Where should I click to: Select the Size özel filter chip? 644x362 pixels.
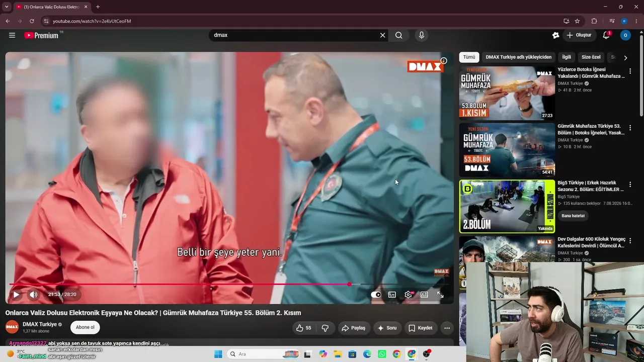point(591,57)
